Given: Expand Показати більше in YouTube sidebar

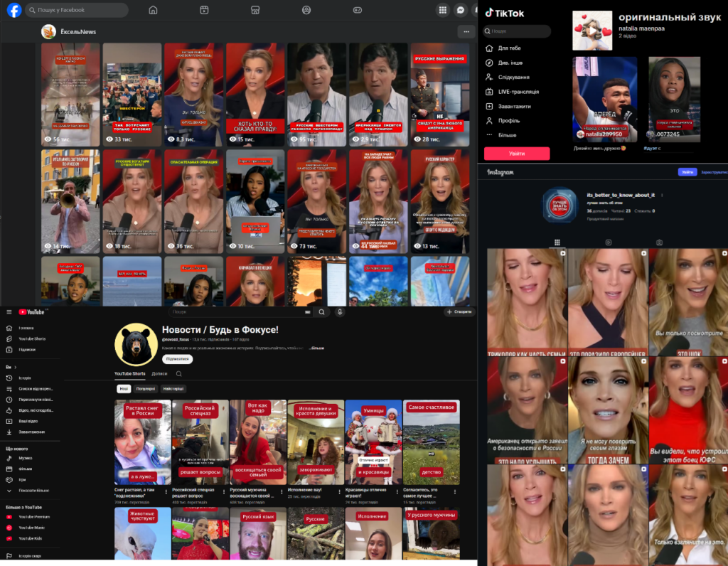Looking at the screenshot, I should click(x=33, y=491).
